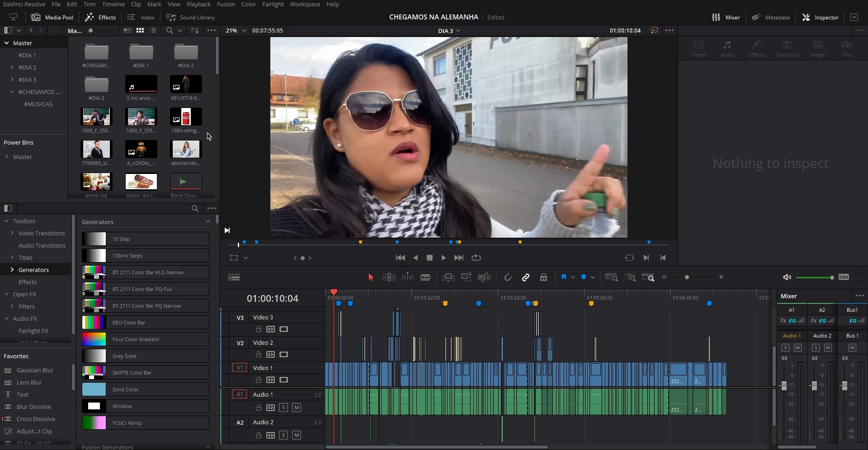Viewport: 868px width, 450px height.
Task: Toggle the timeline Linked Selection chain icon
Action: click(x=525, y=277)
